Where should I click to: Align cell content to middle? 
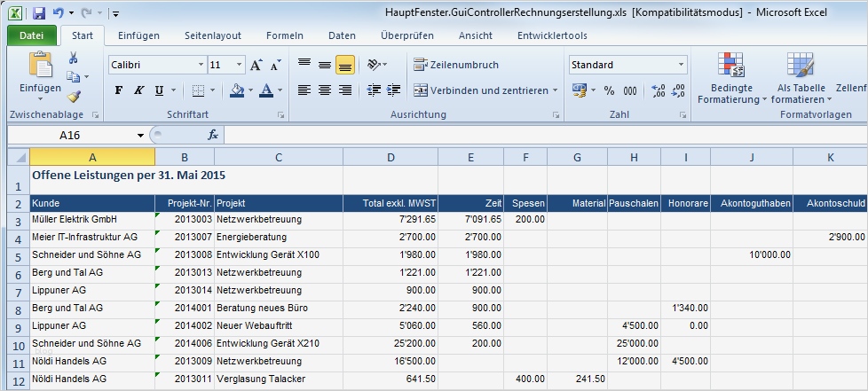pos(325,65)
